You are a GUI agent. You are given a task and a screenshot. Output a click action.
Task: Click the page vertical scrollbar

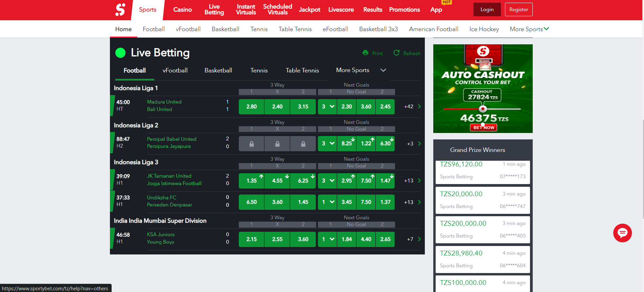643,169
